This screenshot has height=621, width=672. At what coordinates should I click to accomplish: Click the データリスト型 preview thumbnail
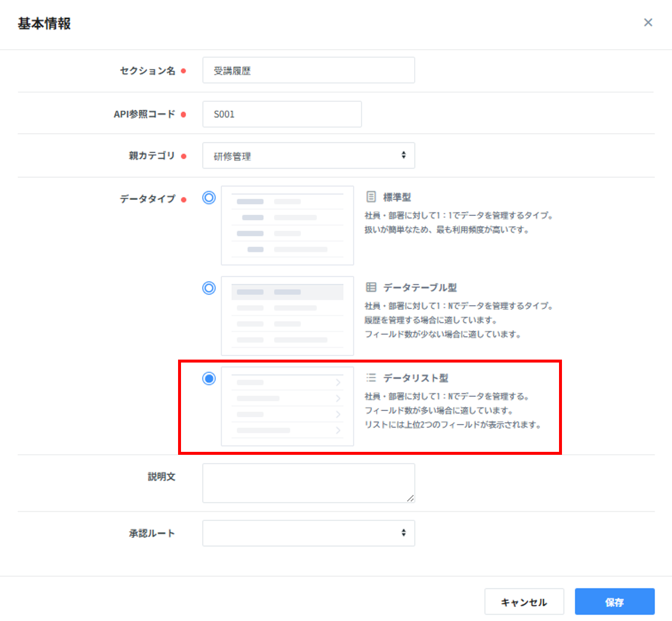coord(287,406)
